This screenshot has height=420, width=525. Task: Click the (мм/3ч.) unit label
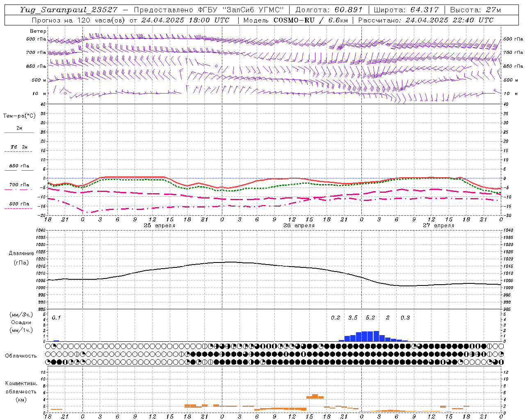tap(21, 315)
